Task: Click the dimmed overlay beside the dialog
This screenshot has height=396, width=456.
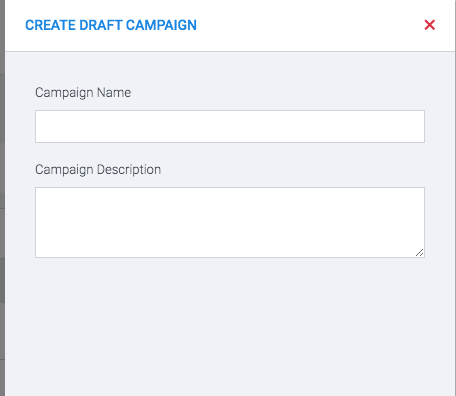Action: [2, 200]
